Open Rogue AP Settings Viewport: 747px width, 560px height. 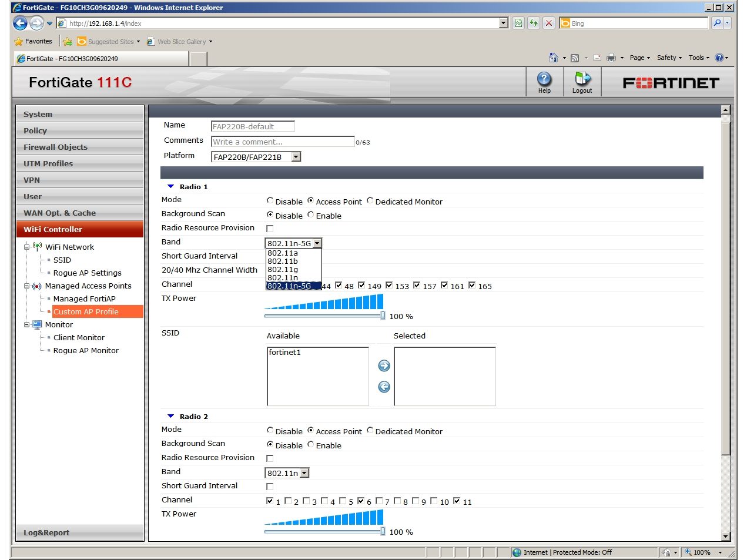click(88, 273)
